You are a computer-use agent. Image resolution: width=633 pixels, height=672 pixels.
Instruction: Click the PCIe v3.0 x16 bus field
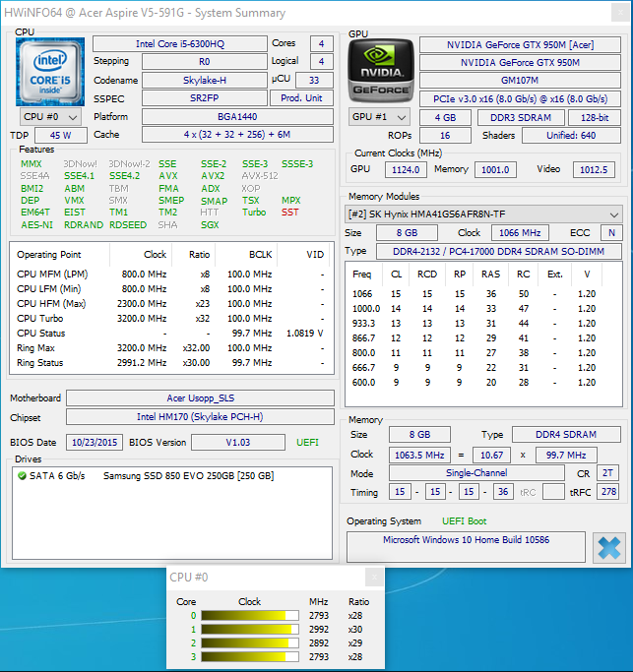(520, 99)
